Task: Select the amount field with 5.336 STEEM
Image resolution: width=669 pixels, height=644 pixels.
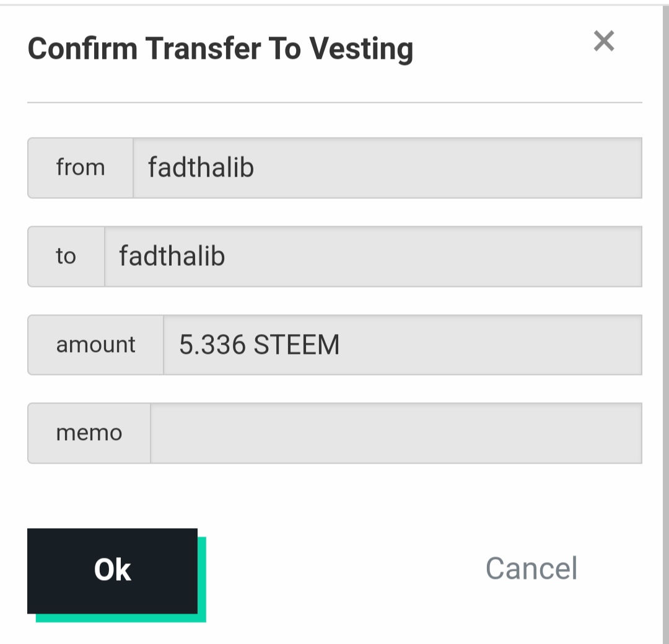Action: (403, 345)
